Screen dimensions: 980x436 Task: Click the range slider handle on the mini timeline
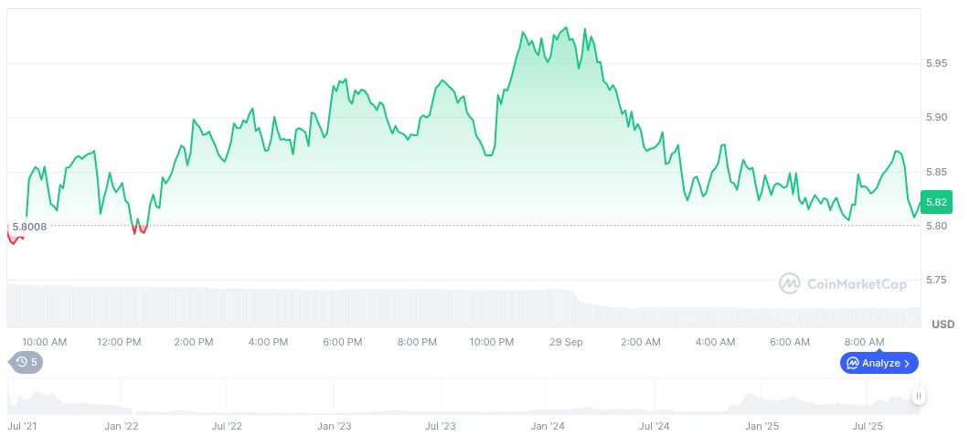coord(918,396)
